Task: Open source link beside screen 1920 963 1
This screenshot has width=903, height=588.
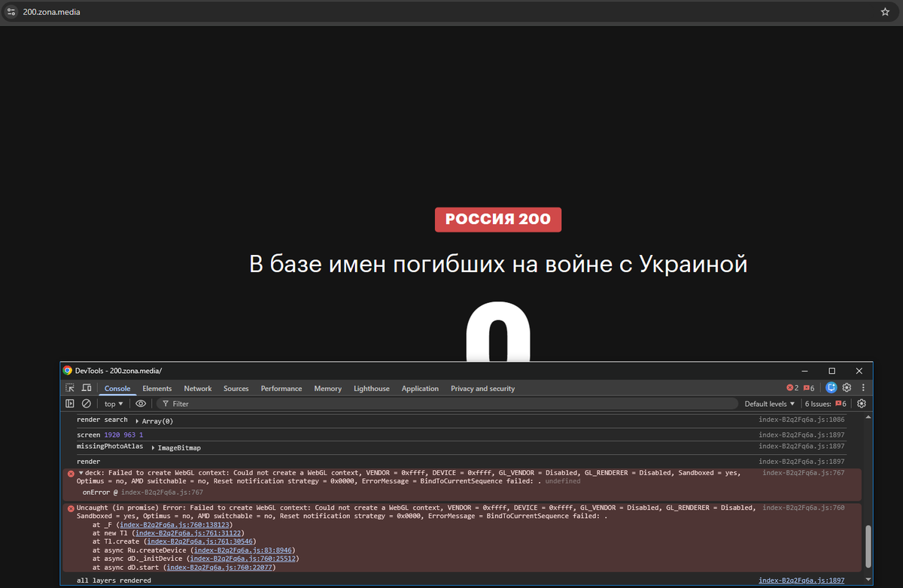Action: pyautogui.click(x=801, y=435)
